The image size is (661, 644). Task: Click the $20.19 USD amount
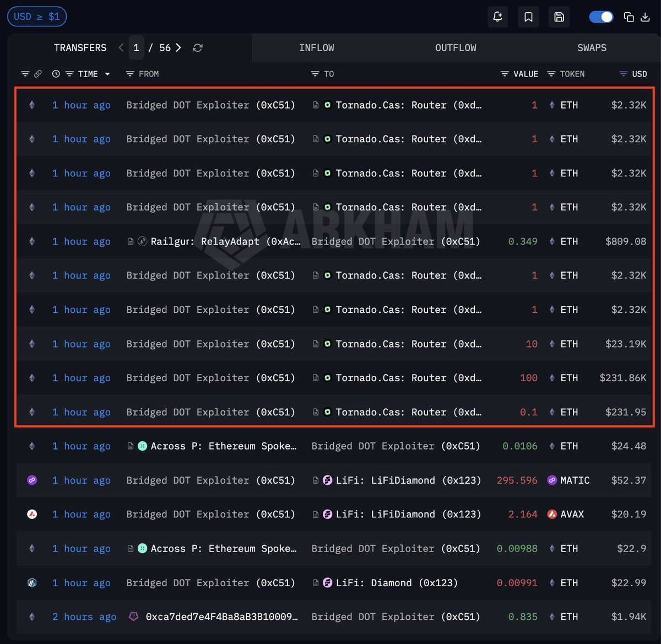tap(629, 515)
